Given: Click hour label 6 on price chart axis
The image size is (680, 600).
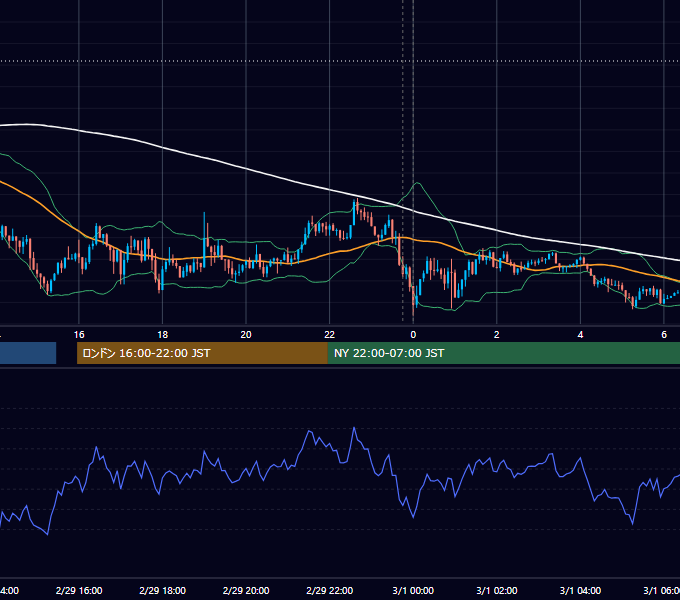Looking at the screenshot, I should [x=664, y=335].
